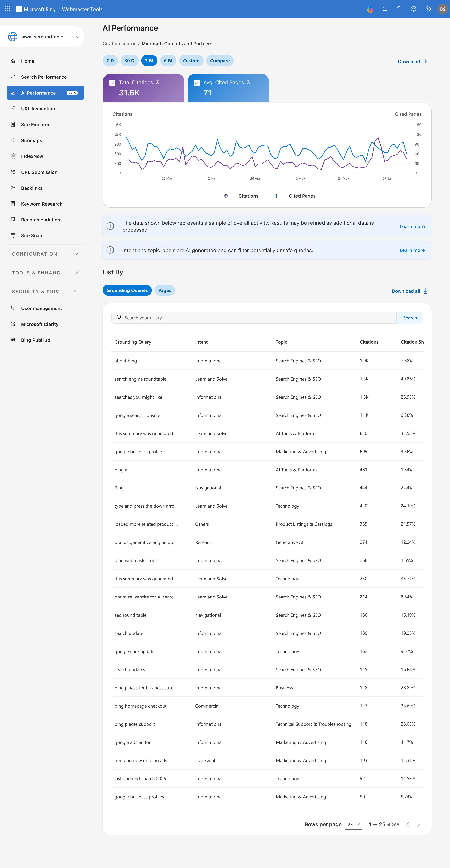
Task: Click the Search Performance trend icon
Action: [13, 77]
